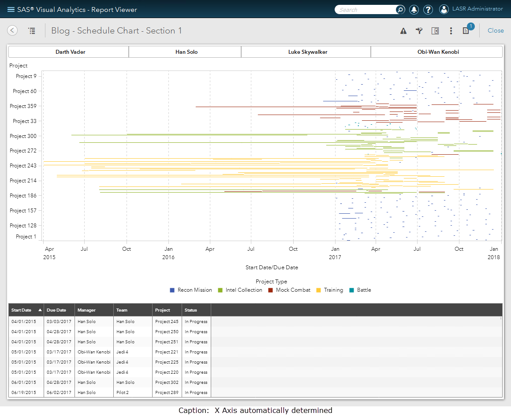Screen dimensions: 511x420
Task: Click the search magnifier icon
Action: (400, 10)
